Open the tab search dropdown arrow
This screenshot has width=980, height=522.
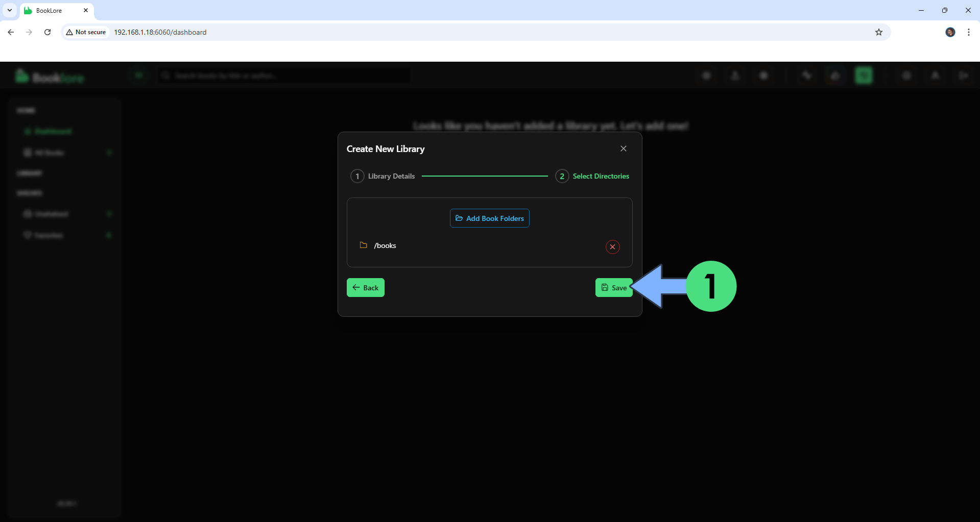(10, 10)
